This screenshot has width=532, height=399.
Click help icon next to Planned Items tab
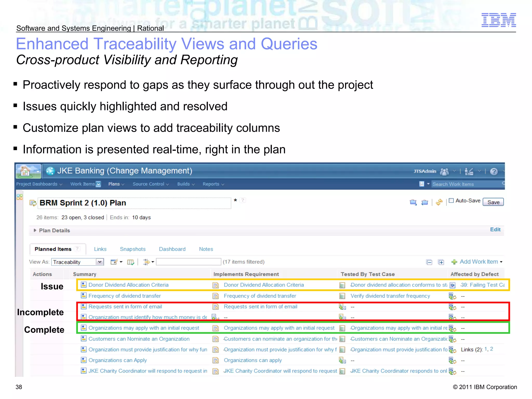[77, 249]
